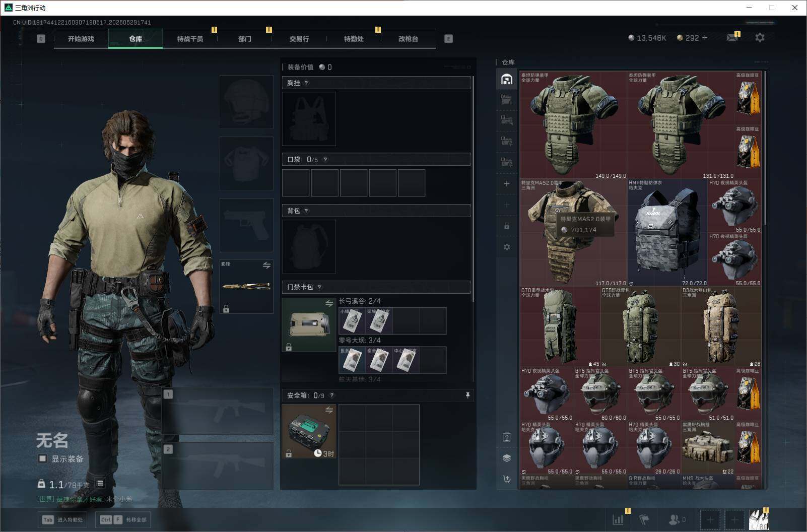The height and width of the screenshot is (532, 807).
Task: Go to the 部门 tab
Action: 244,39
